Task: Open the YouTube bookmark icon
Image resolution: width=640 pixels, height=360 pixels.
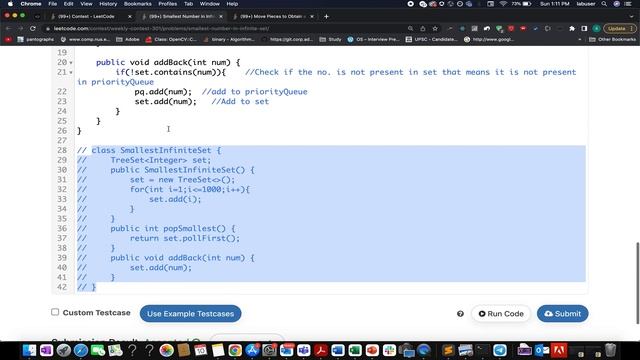Action: [8, 40]
